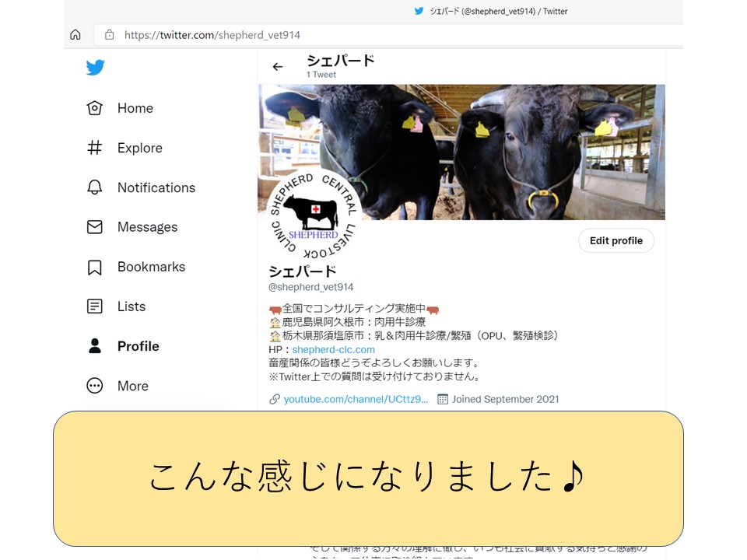Go back with the left arrow icon

pyautogui.click(x=278, y=67)
